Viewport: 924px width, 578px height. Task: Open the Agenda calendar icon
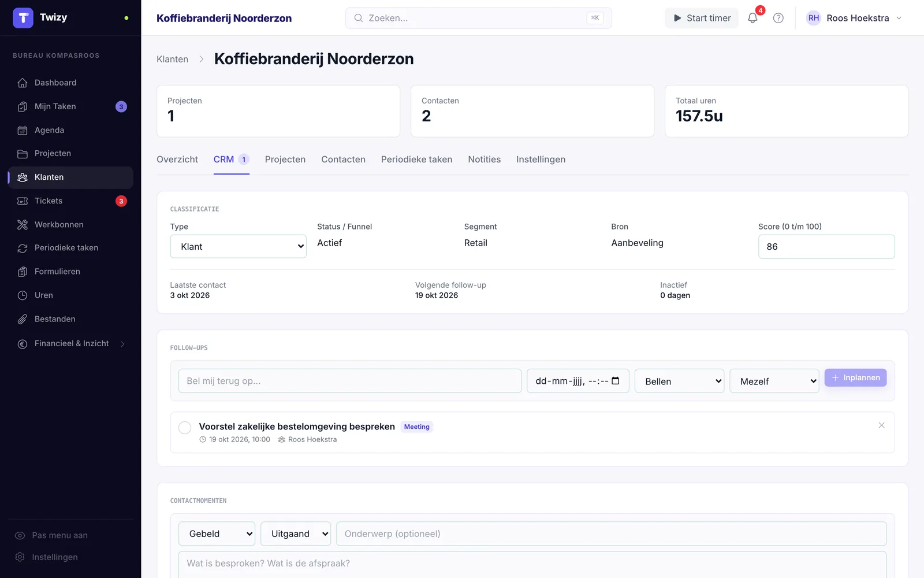point(23,130)
